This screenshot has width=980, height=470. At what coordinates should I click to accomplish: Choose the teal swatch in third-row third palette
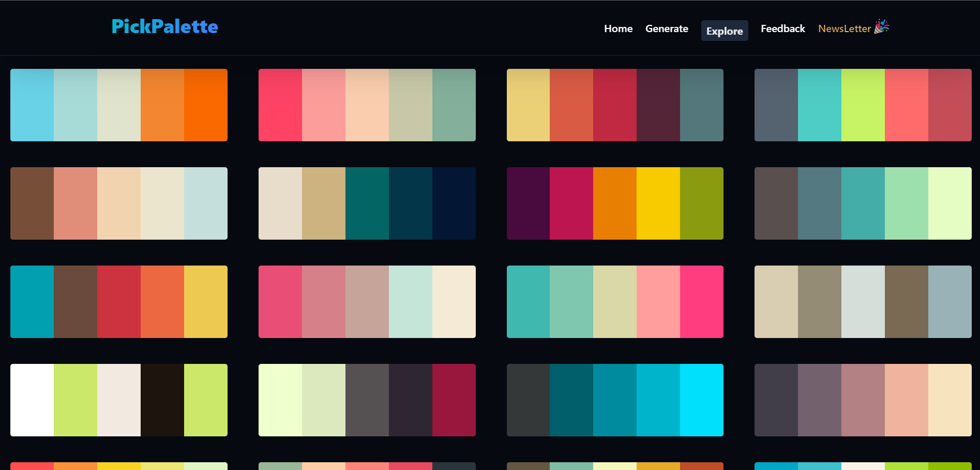tap(528, 302)
